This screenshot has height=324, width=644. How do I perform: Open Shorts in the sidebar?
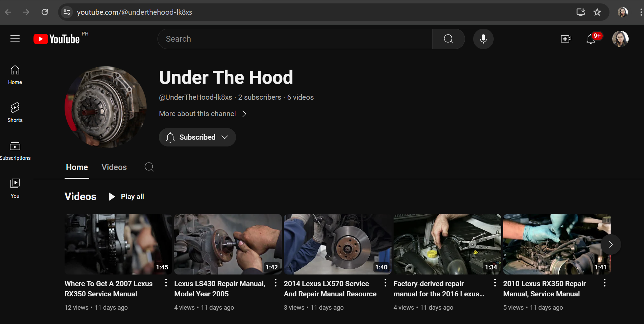tap(15, 113)
